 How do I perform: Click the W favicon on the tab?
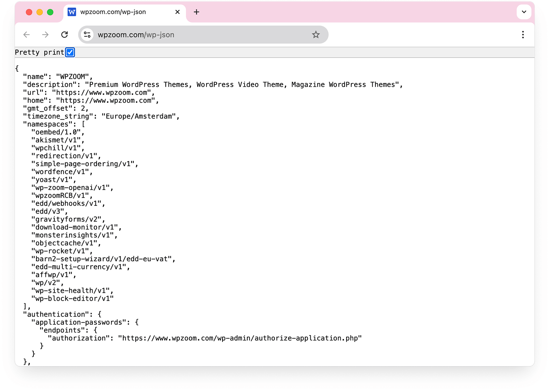(72, 12)
